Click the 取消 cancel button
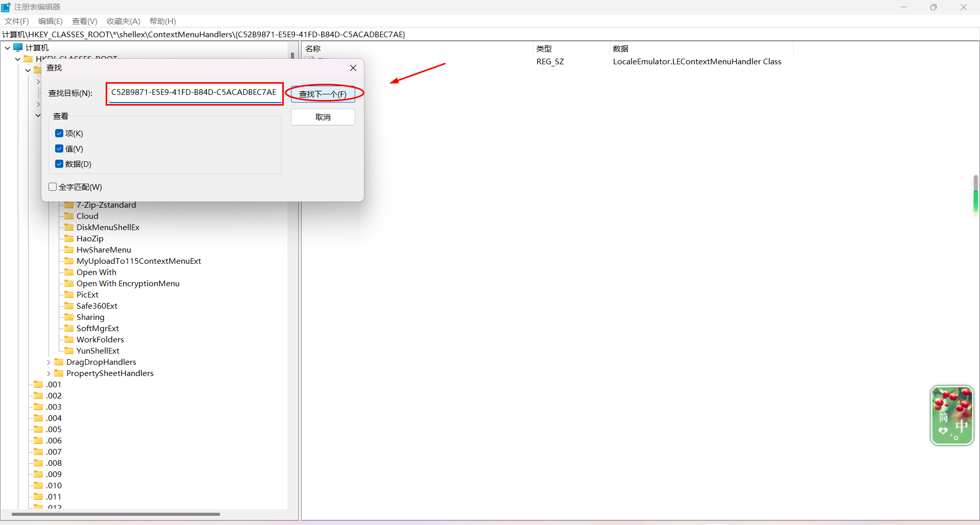The image size is (980, 525). (x=323, y=117)
